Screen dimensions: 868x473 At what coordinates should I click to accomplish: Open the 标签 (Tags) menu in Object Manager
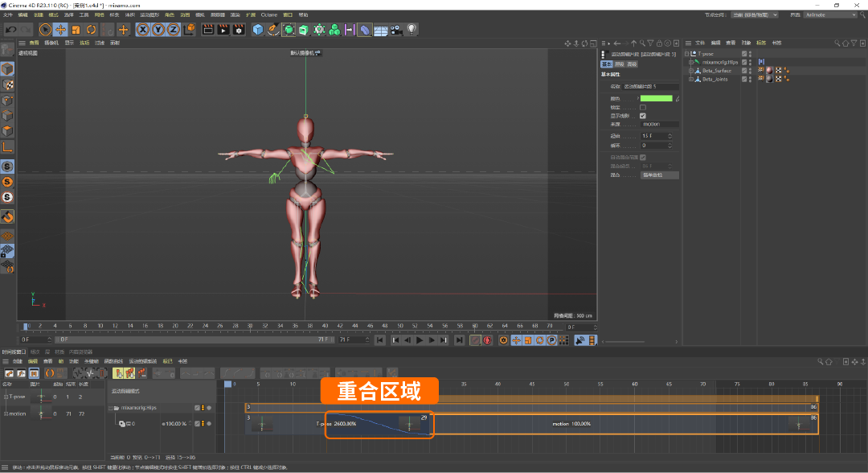761,43
